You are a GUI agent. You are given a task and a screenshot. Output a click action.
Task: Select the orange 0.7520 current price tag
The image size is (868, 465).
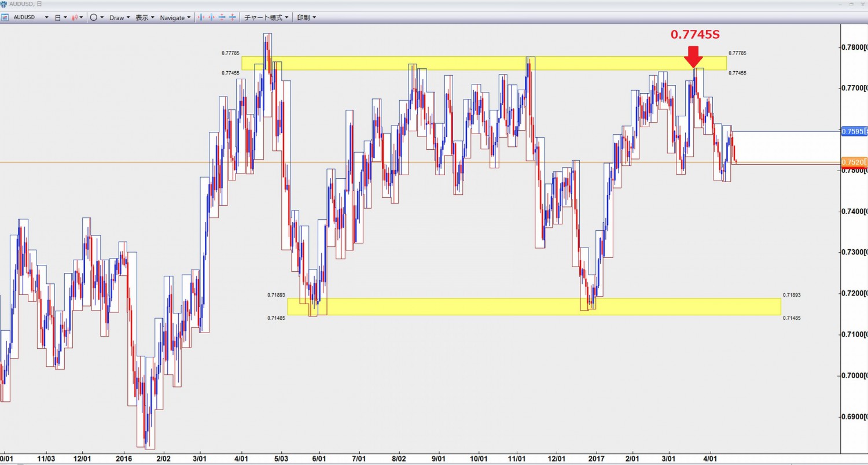[x=854, y=162]
